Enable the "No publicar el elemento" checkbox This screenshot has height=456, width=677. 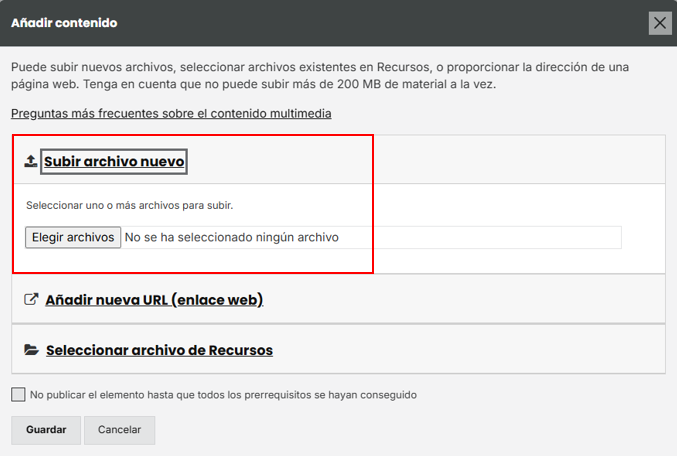click(19, 394)
